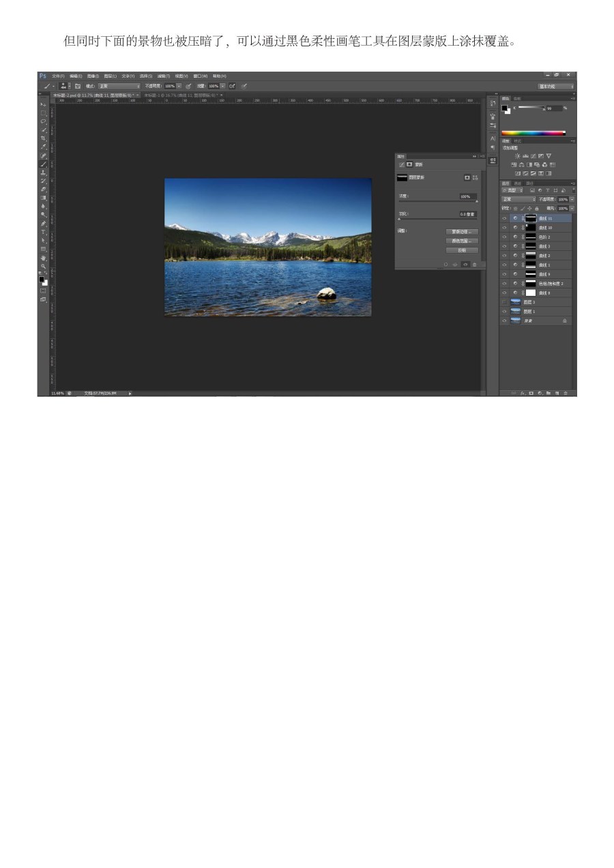
Task: Select the Spot Healing Brush tool
Action: 43,155
